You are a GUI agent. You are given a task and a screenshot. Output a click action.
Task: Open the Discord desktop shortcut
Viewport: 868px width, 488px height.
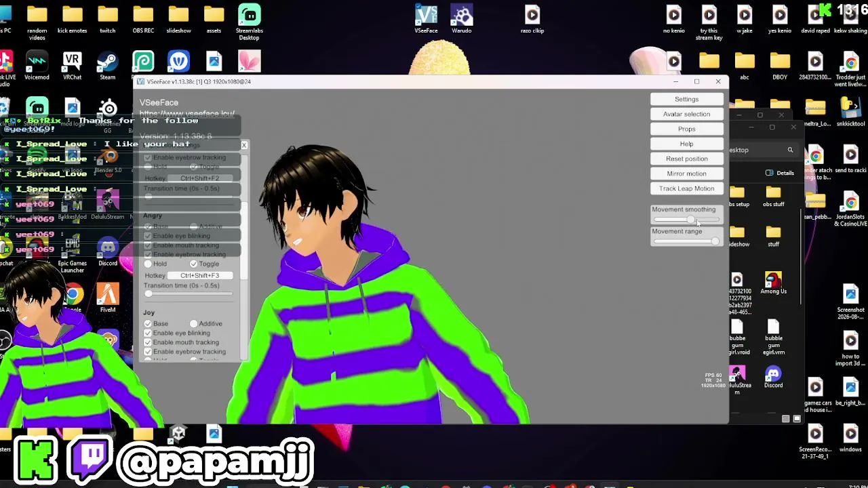point(107,252)
